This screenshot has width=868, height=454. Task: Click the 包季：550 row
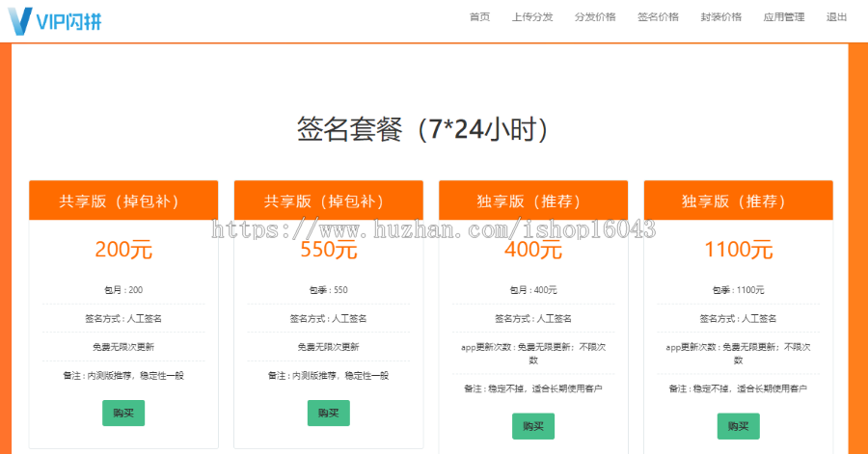click(x=328, y=290)
